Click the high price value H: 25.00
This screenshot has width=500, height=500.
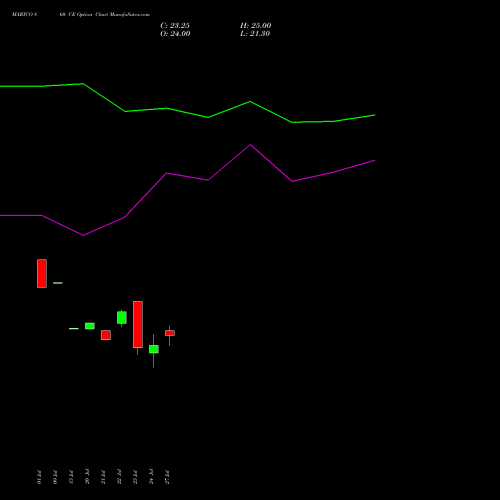pos(256,26)
